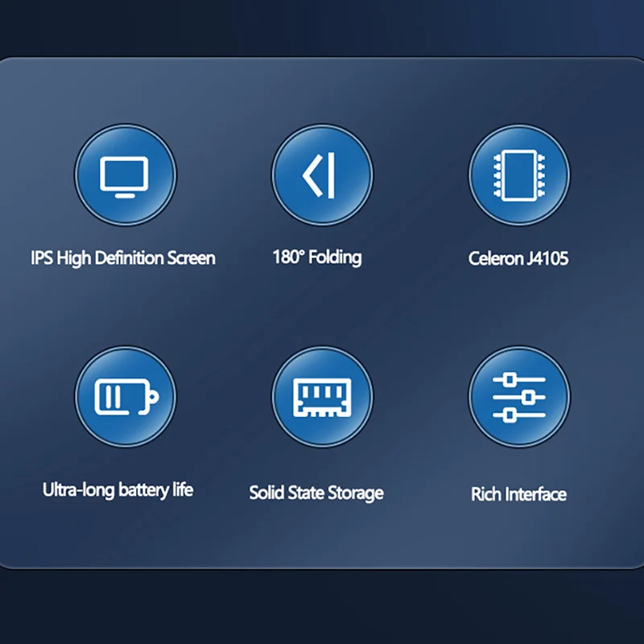Click the left chevron in the folding icon
The width and height of the screenshot is (644, 644).
pos(312,175)
